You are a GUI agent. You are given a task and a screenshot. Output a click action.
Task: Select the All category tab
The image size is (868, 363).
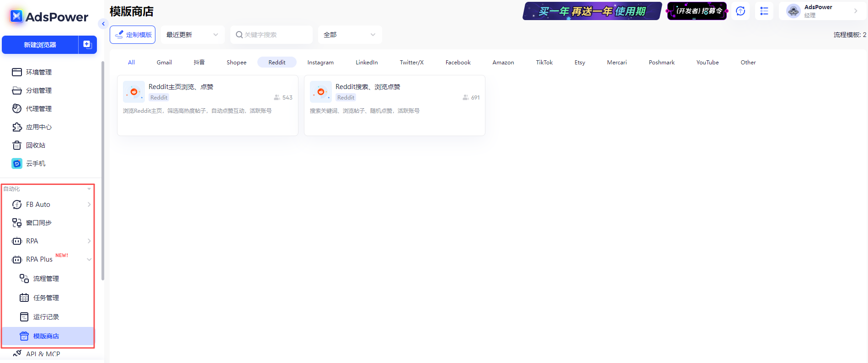point(131,62)
